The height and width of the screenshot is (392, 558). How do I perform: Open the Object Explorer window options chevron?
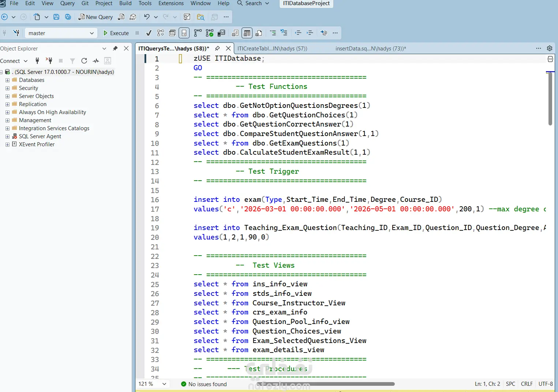click(x=104, y=48)
